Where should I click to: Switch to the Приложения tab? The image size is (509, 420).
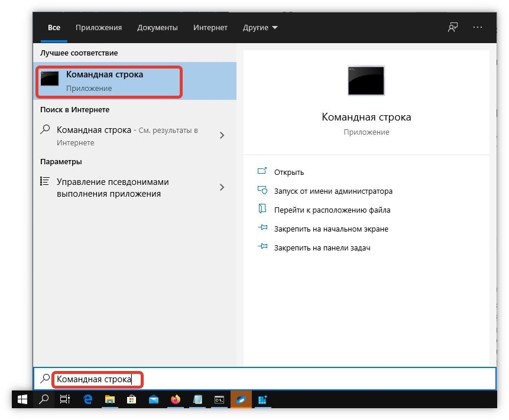point(99,28)
